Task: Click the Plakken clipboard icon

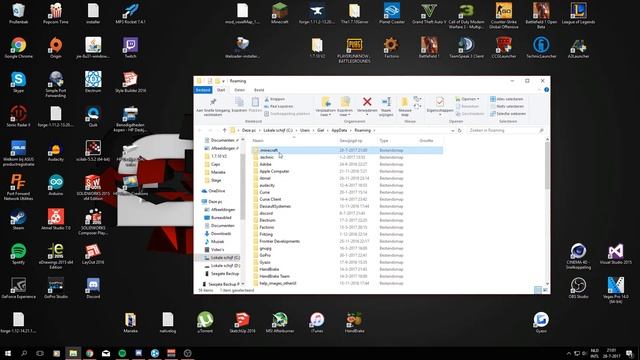Action: pos(255,102)
